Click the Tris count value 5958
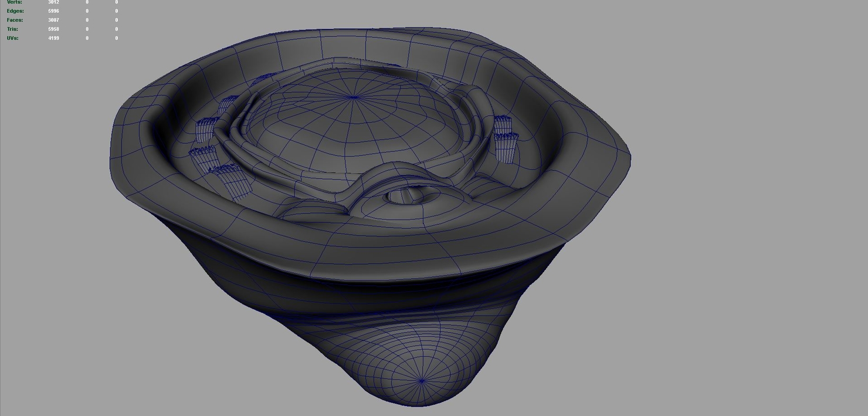Image resolution: width=868 pixels, height=416 pixels. 53,29
